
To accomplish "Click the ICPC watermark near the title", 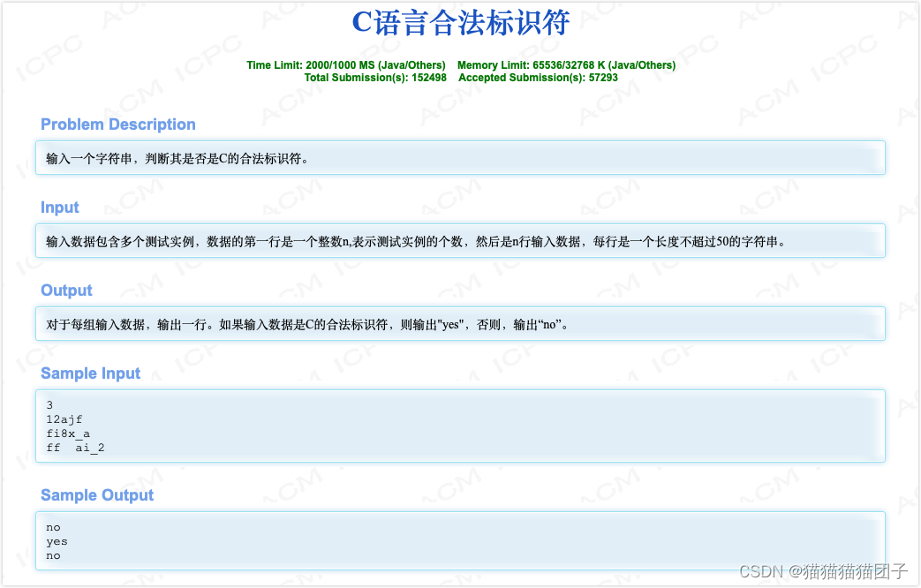I will [208, 50].
